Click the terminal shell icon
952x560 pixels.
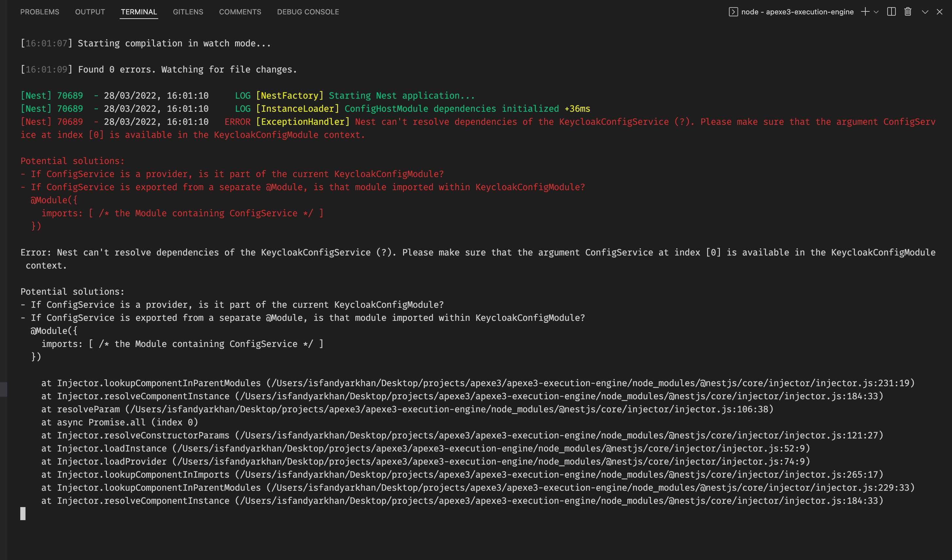[733, 12]
